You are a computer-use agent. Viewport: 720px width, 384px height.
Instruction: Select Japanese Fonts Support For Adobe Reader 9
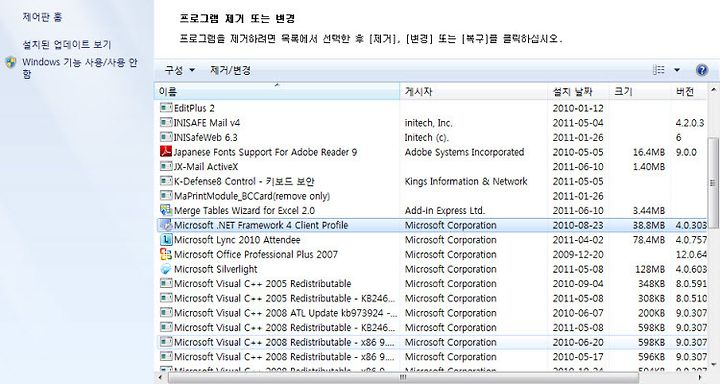pyautogui.click(x=431, y=152)
